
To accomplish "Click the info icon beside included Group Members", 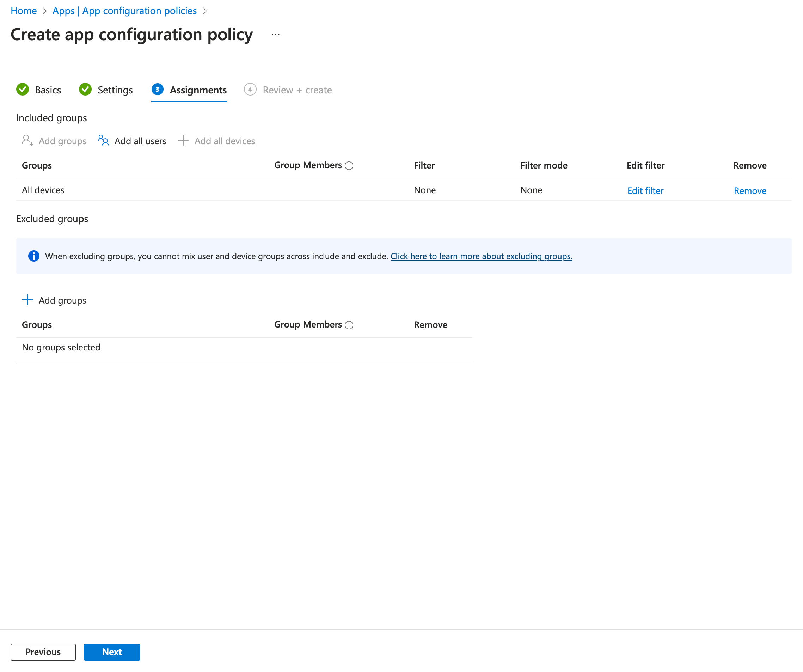I will 349,166.
